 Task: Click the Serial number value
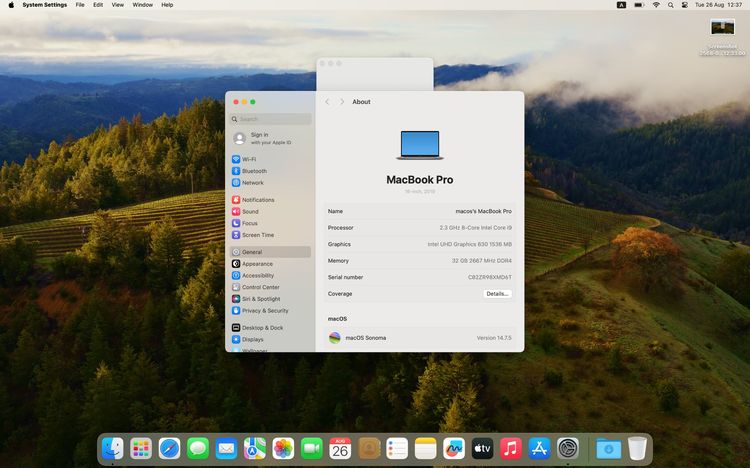490,277
